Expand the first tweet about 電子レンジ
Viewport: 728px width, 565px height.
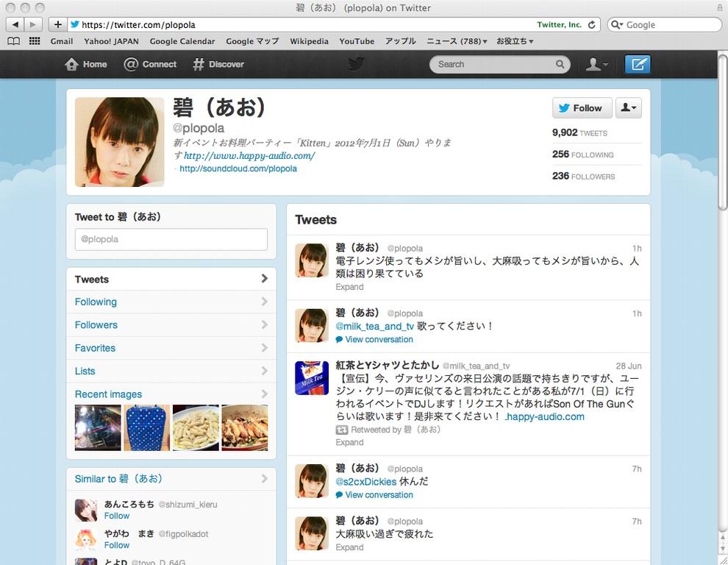(x=349, y=287)
